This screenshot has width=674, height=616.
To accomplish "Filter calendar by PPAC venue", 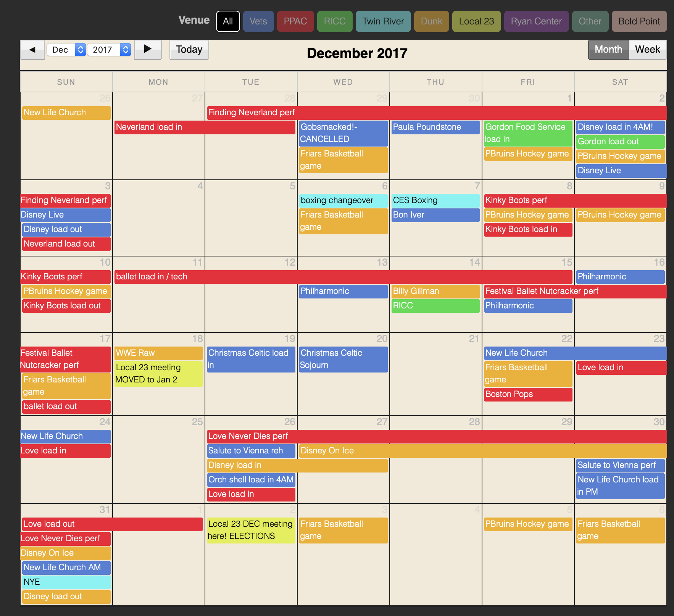I will [295, 21].
